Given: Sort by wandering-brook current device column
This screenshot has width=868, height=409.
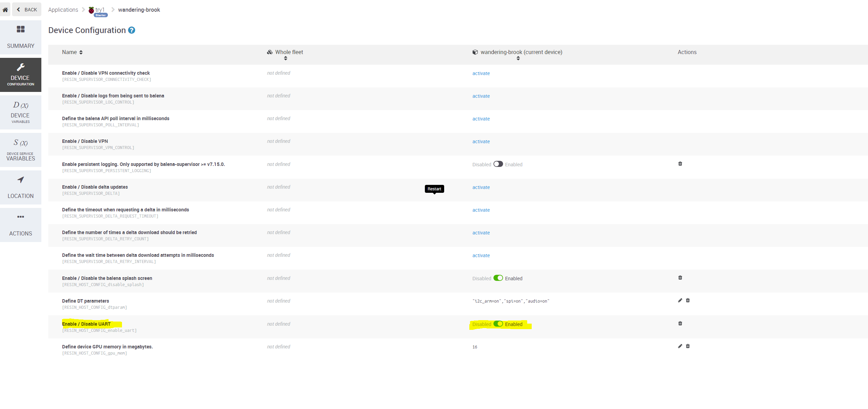Looking at the screenshot, I should pyautogui.click(x=518, y=59).
